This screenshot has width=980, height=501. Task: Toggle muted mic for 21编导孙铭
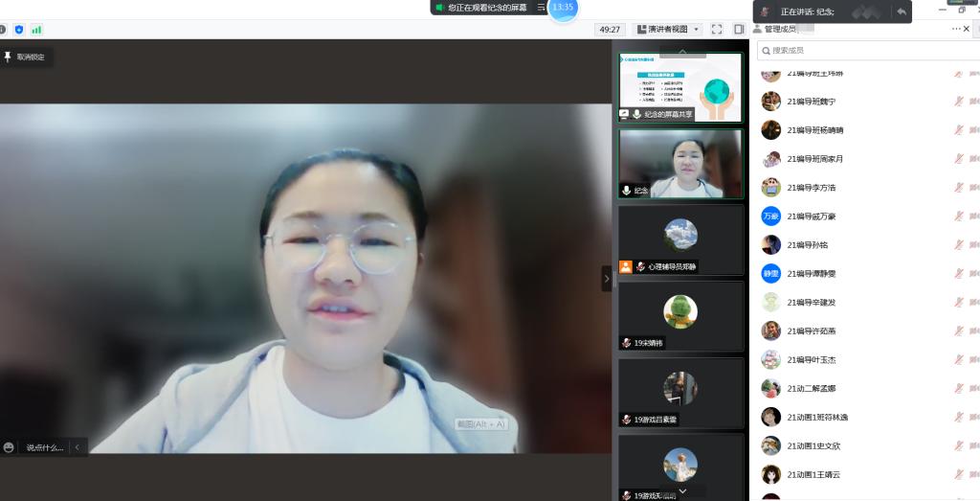click(958, 245)
